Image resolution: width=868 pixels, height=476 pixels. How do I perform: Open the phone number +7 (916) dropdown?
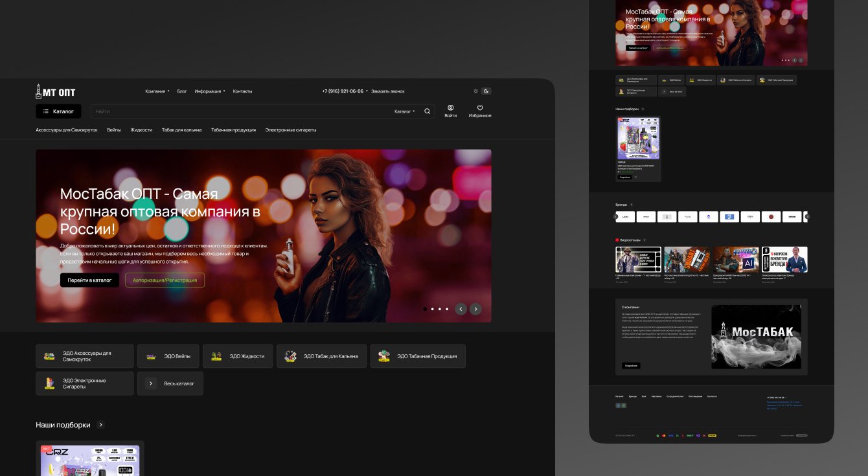click(x=345, y=91)
